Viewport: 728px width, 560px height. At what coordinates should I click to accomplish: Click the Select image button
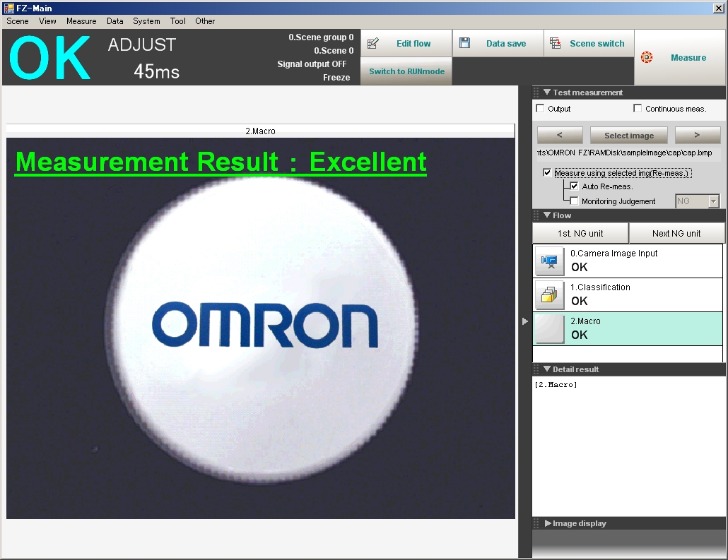coord(628,135)
